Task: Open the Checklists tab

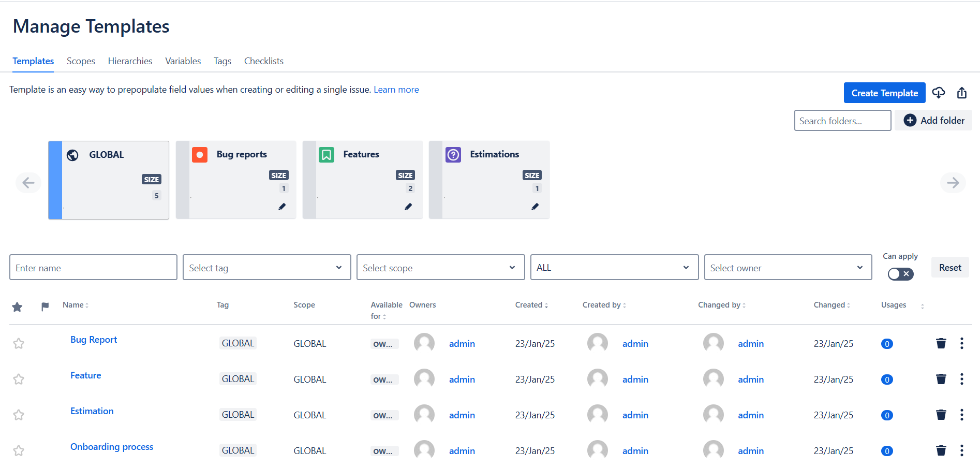Action: [263, 61]
